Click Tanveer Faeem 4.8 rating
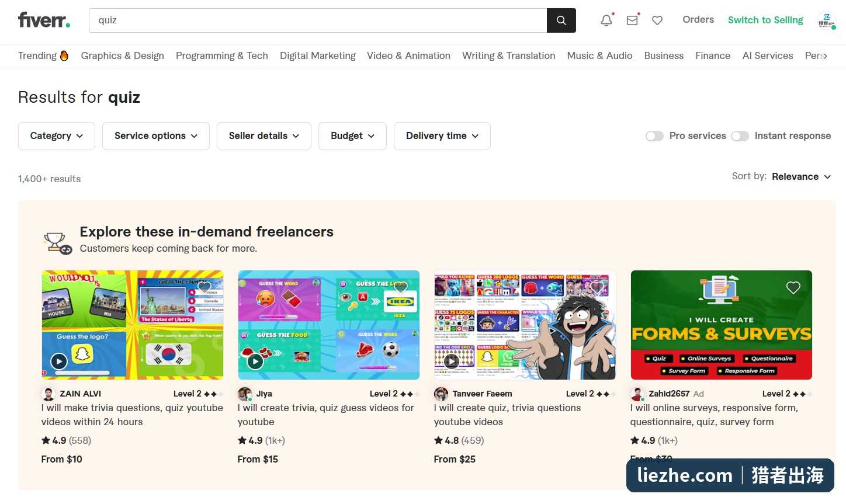Screen dimensions: 846x504 pos(459,440)
